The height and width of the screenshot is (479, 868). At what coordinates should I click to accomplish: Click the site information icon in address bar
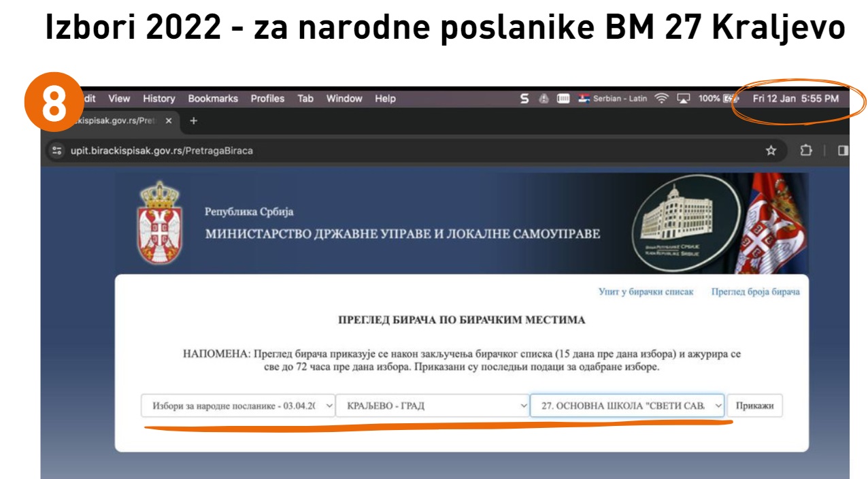(57, 150)
